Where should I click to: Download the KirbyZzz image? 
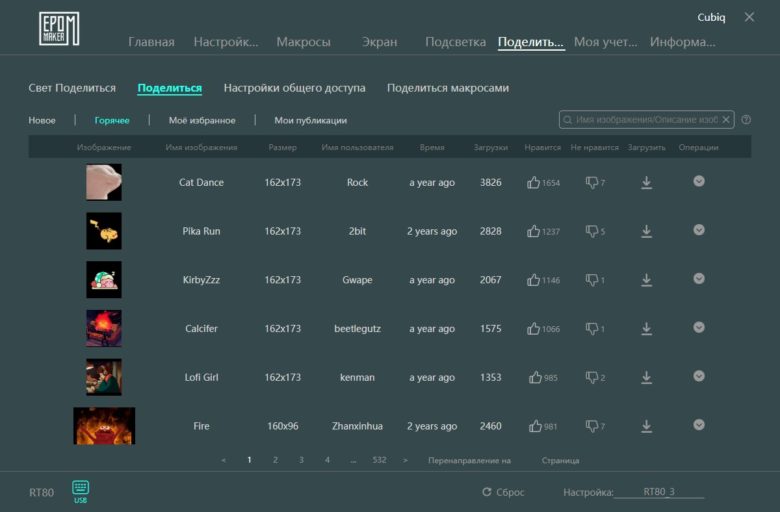point(646,280)
